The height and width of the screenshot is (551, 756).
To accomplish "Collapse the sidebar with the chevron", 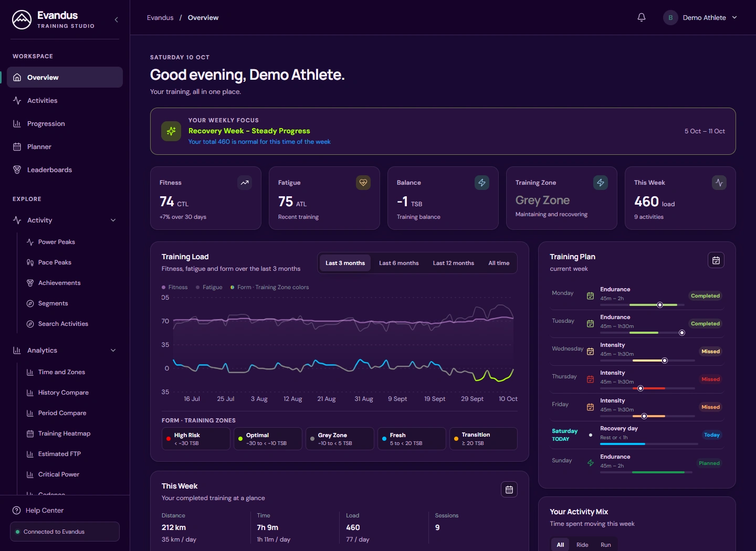I will point(116,20).
